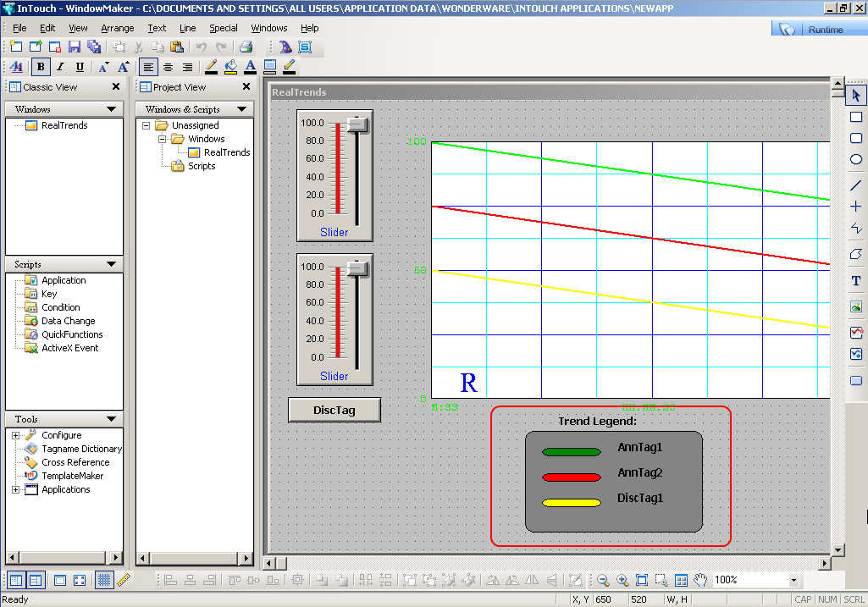The height and width of the screenshot is (607, 868).
Task: Open the Font dialog icon
Action: point(17,67)
